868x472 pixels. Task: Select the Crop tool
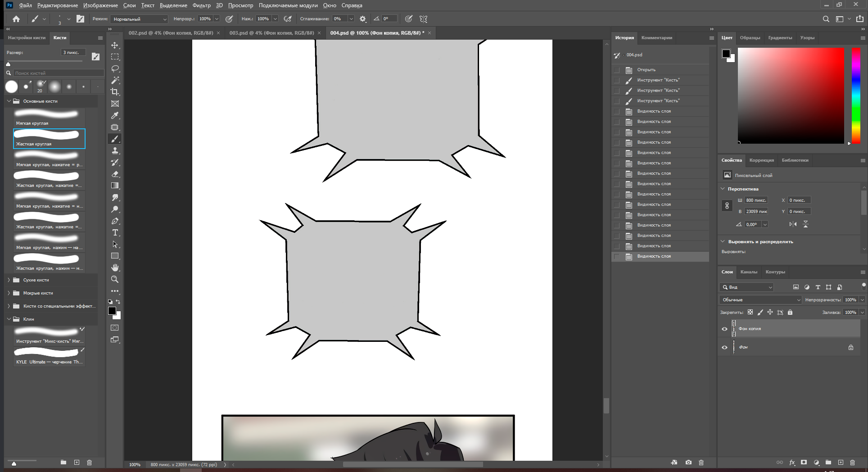pyautogui.click(x=115, y=92)
